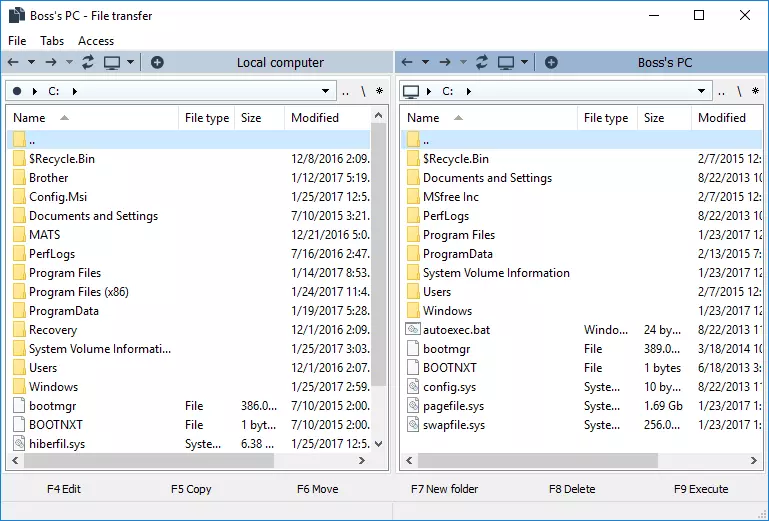The image size is (769, 521).
Task: Refresh the Local computer file list
Action: [88, 63]
